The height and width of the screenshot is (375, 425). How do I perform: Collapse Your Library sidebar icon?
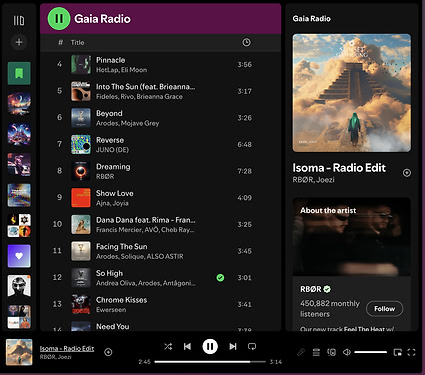click(x=19, y=21)
